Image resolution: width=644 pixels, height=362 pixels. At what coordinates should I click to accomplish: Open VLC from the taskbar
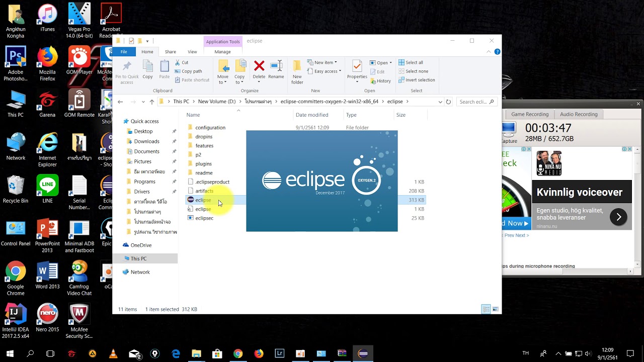click(113, 353)
